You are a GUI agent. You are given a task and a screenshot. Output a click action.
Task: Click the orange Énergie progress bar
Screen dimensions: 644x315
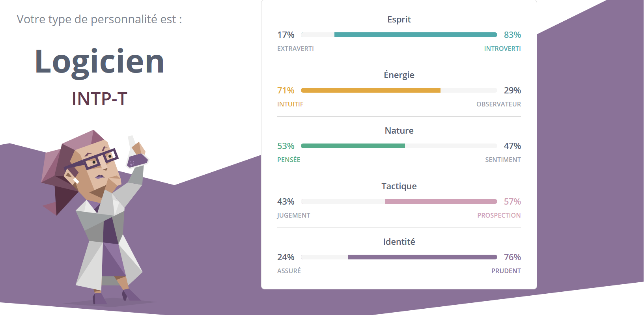[370, 90]
